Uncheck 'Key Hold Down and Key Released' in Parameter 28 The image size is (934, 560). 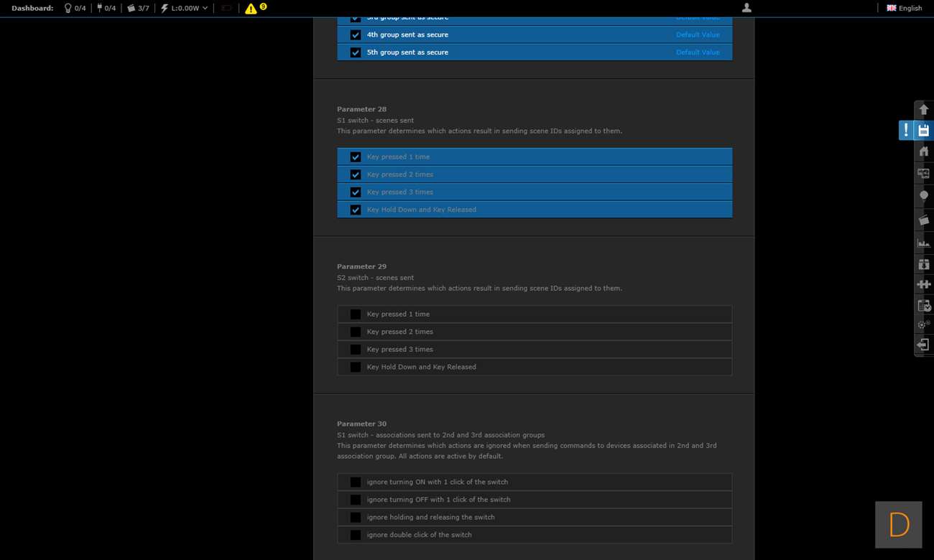(x=356, y=210)
